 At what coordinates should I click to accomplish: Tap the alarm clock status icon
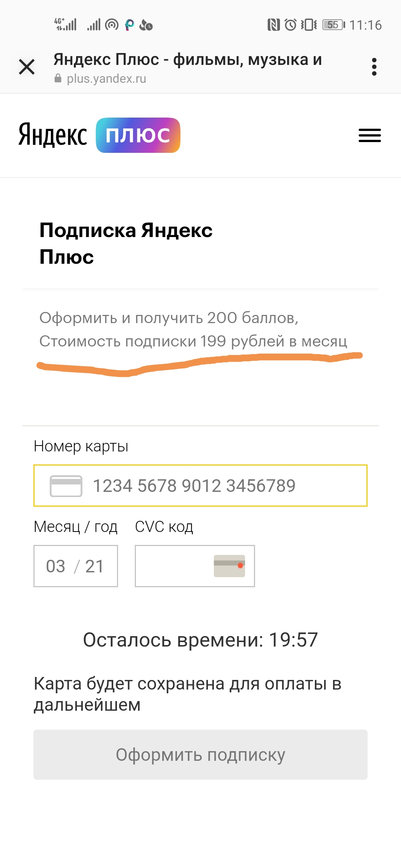291,25
